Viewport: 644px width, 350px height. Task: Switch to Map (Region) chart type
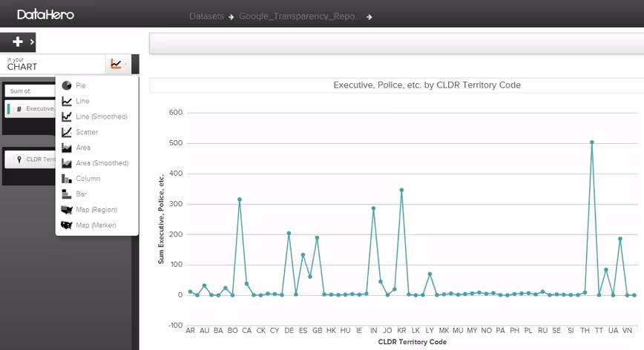pos(89,210)
